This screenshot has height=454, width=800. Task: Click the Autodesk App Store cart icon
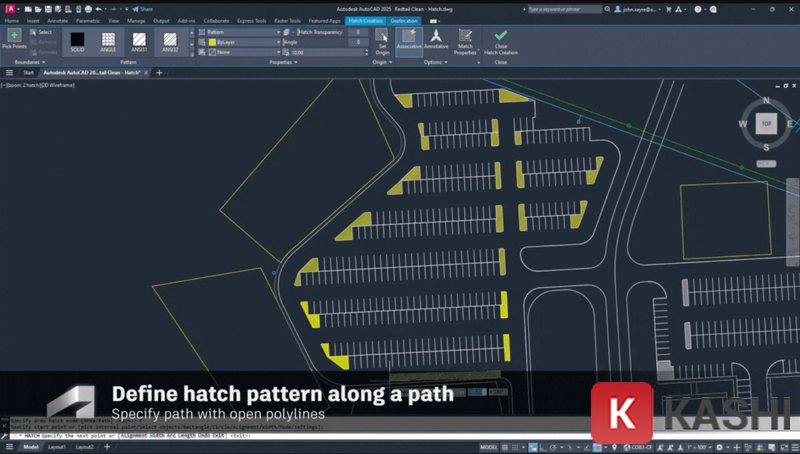coord(668,9)
